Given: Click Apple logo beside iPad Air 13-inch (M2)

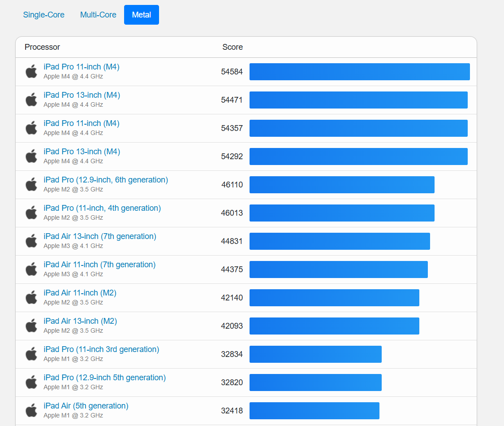Looking at the screenshot, I should (31, 326).
